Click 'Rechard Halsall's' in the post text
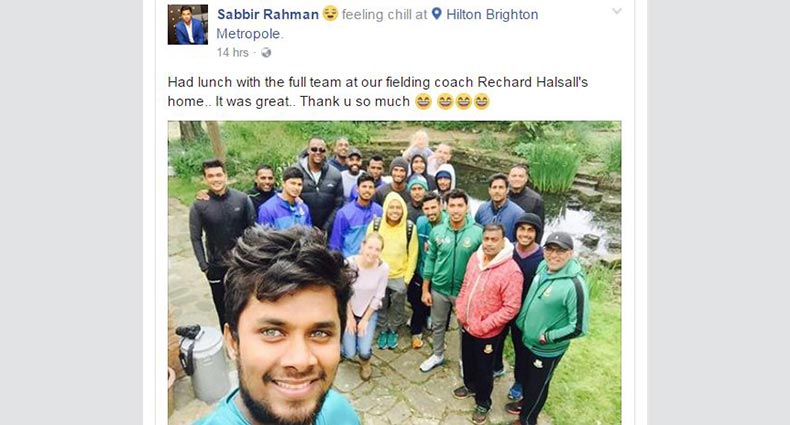The width and height of the screenshot is (790, 425). point(533,82)
